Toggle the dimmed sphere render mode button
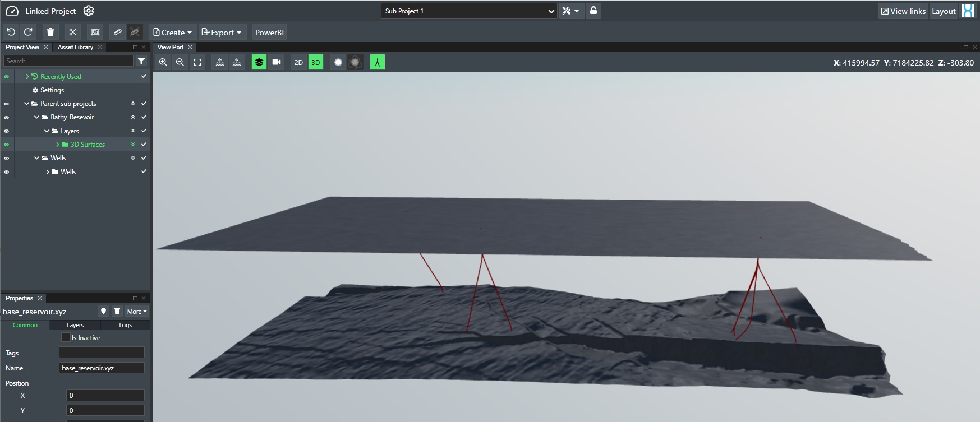Image resolution: width=980 pixels, height=422 pixels. [355, 62]
